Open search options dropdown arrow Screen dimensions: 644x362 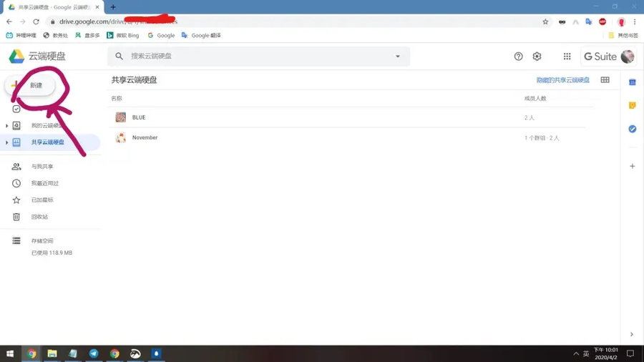(x=398, y=57)
